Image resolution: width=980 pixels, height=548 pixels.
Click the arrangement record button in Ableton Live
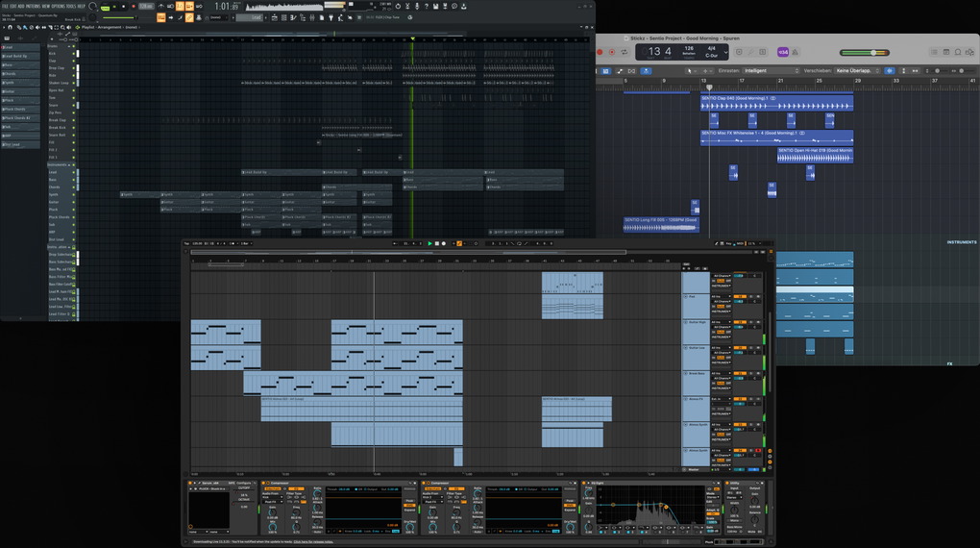[443, 243]
